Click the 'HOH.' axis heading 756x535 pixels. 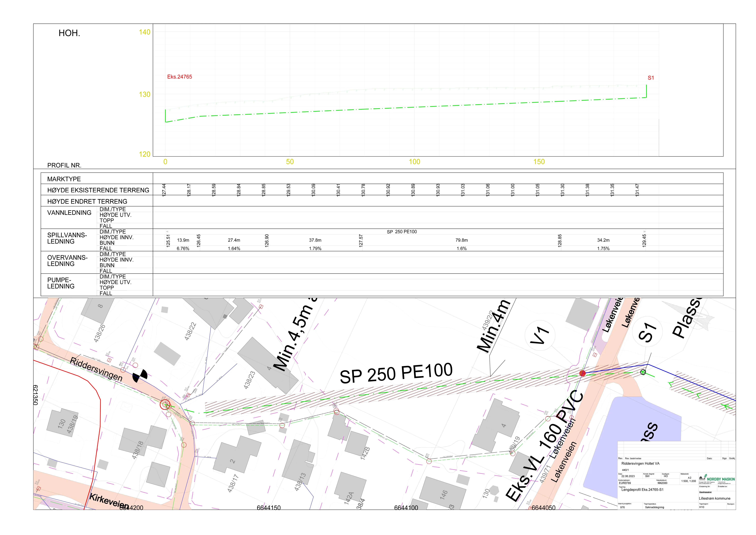point(69,33)
